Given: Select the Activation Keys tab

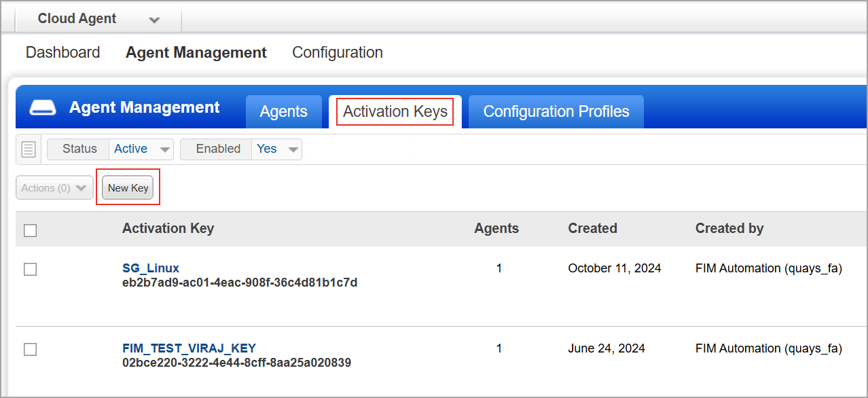Looking at the screenshot, I should click(x=395, y=111).
